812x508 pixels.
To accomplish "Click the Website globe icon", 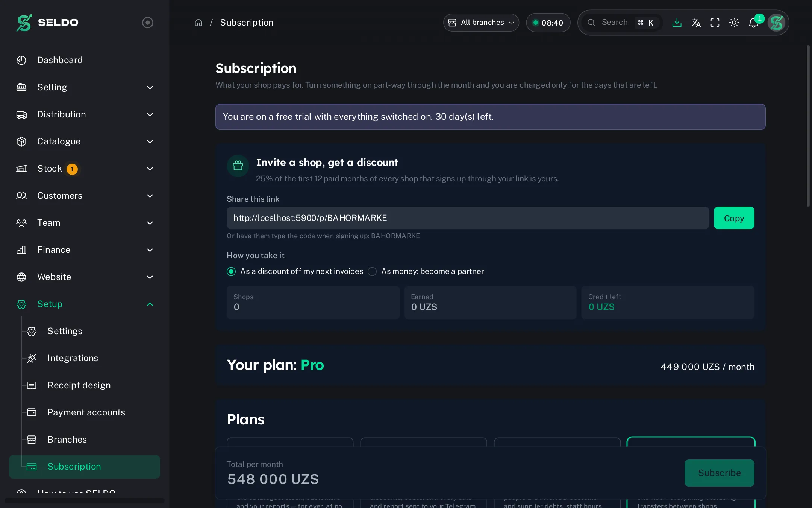I will click(21, 277).
